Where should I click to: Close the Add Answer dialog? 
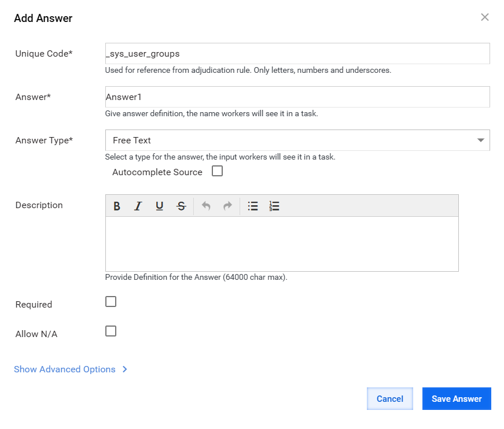pos(485,17)
